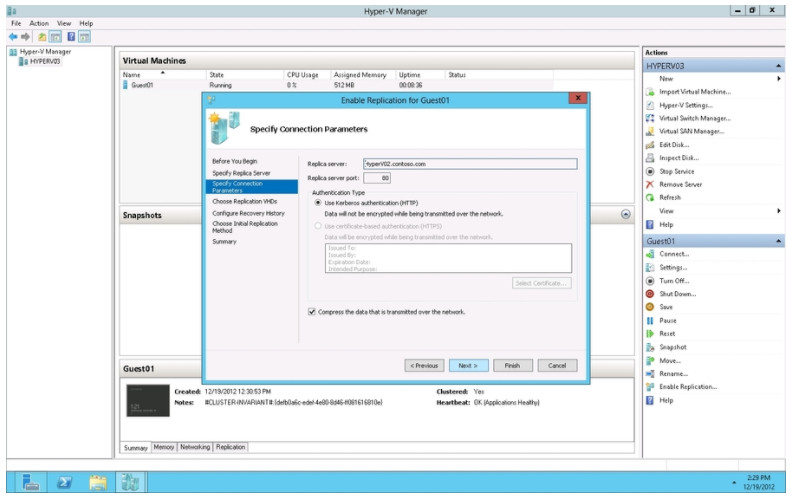Viewport: 791px width, 499px height.
Task: Click the Next button in wizard
Action: point(468,365)
